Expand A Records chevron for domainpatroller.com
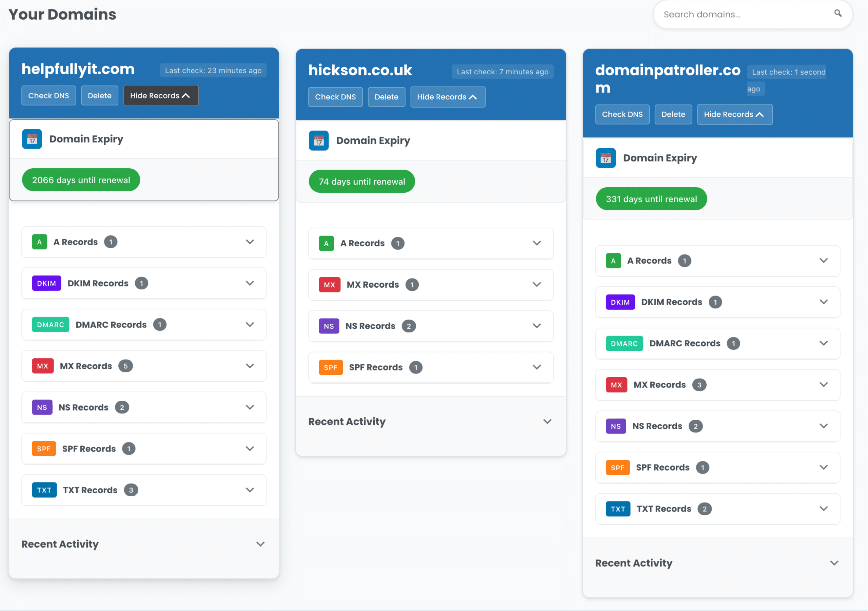The height and width of the screenshot is (611, 868). tap(824, 261)
